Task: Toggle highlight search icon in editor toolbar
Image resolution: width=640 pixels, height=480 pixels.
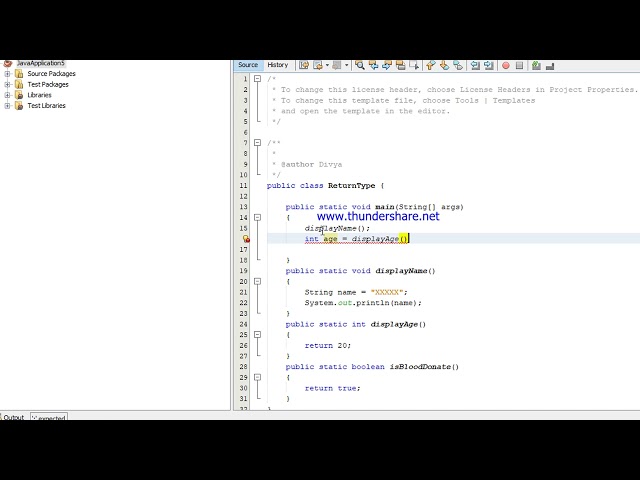Action: [x=401, y=65]
